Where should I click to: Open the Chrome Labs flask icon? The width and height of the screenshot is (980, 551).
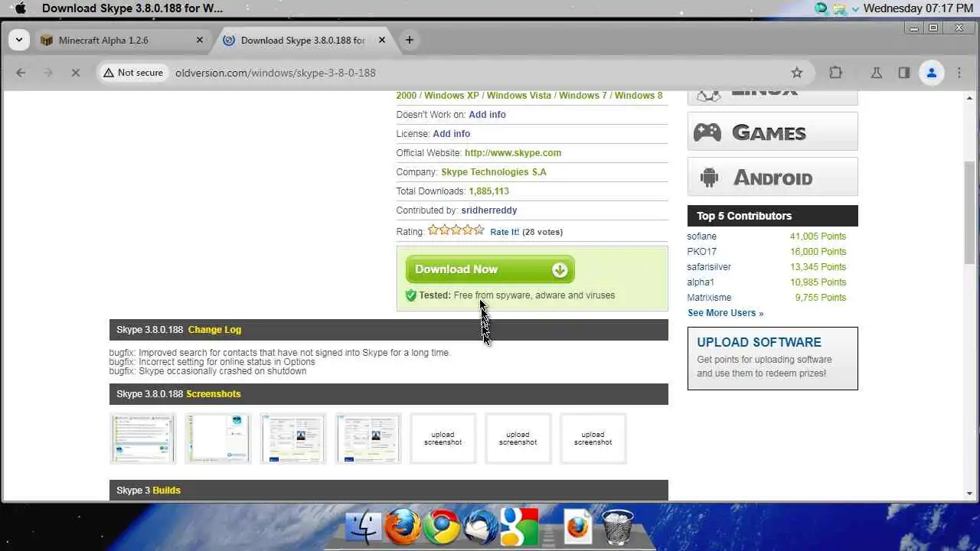point(877,73)
